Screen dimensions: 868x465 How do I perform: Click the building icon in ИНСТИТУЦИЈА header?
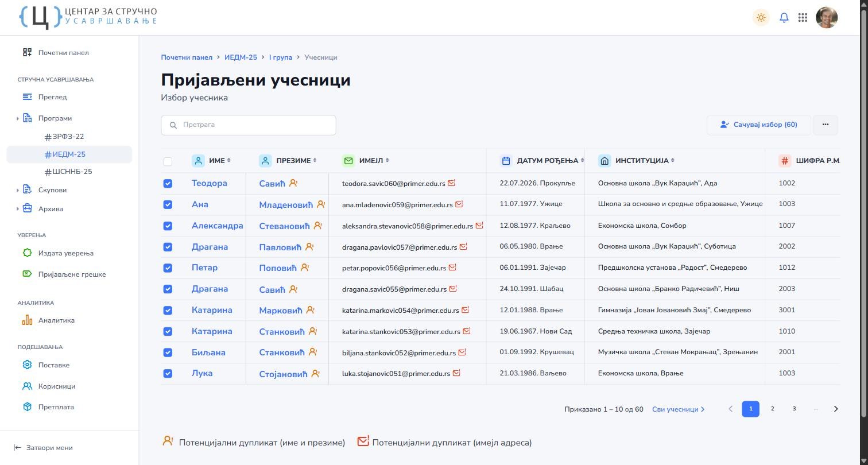tap(604, 161)
